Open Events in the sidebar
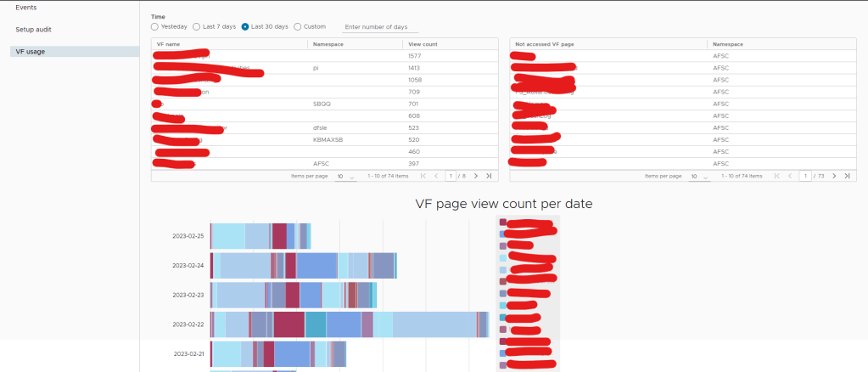The height and width of the screenshot is (372, 868). pyautogui.click(x=26, y=8)
